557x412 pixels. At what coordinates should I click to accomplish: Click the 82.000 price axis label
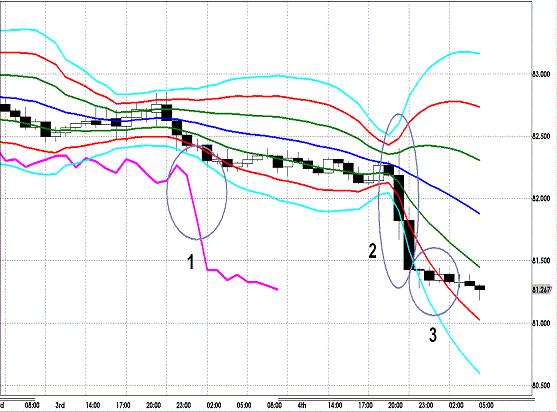541,199
